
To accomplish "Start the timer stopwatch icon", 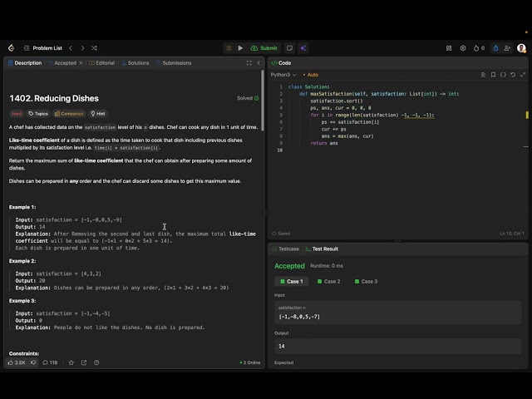I will point(495,48).
